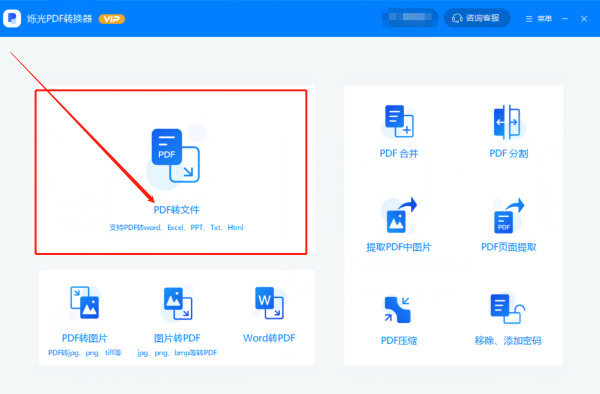Image resolution: width=600 pixels, height=394 pixels.
Task: Open the 菜单 hamburger menu
Action: (538, 19)
